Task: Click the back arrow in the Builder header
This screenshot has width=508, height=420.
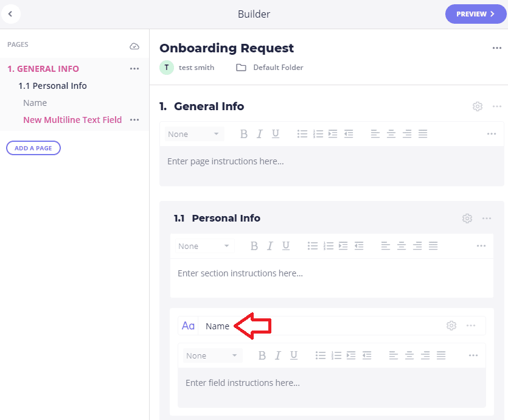Action: point(11,14)
